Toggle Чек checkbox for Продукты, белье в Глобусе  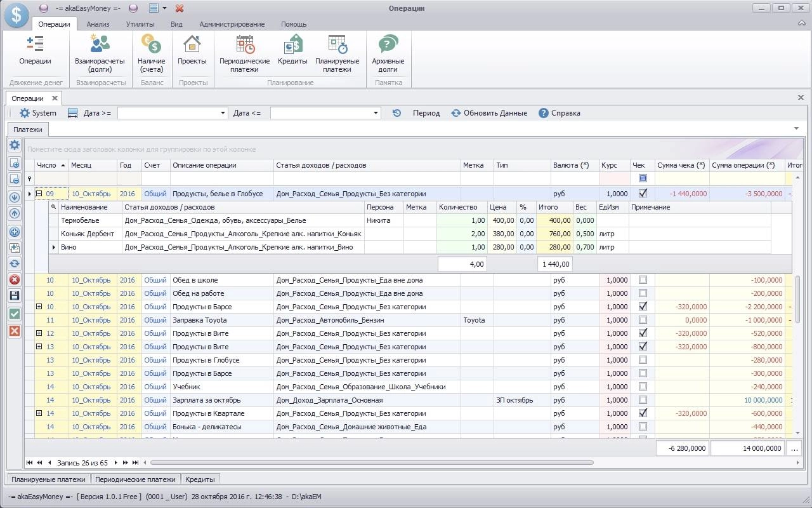[x=643, y=194]
